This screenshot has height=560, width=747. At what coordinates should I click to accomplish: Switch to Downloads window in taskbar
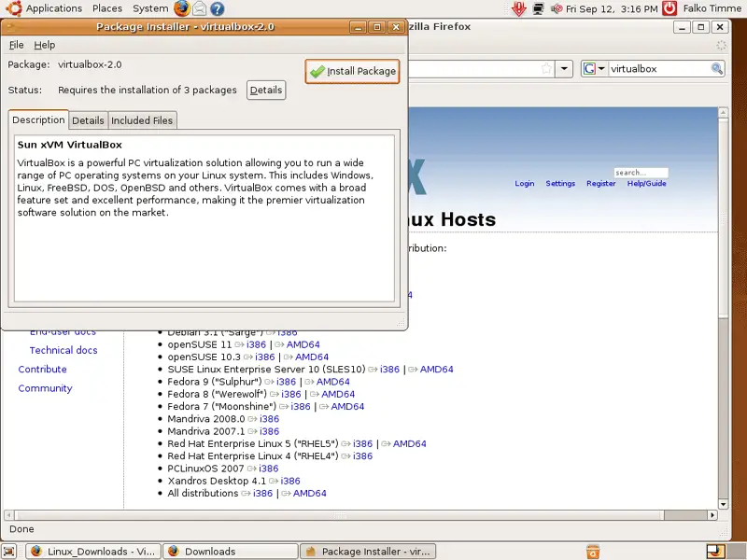[231, 552]
